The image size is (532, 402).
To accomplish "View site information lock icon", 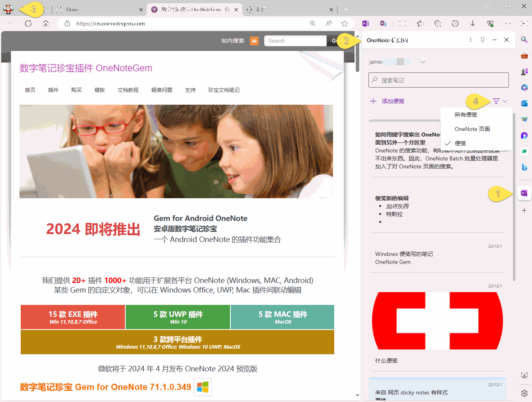I will (x=67, y=23).
